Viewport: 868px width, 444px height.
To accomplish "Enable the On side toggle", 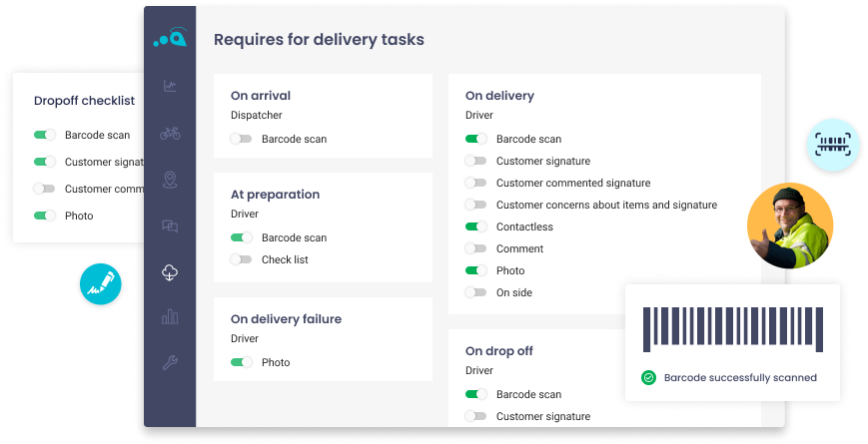I will click(475, 293).
